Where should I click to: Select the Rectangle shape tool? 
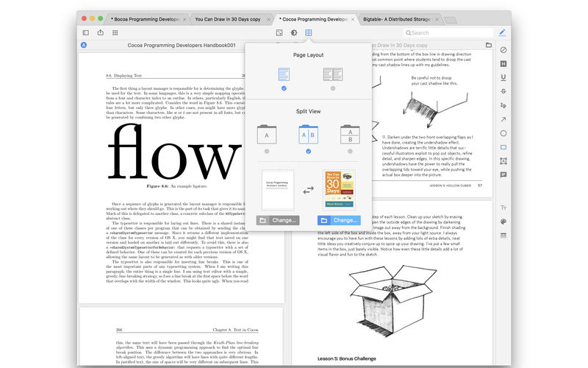pos(503,147)
